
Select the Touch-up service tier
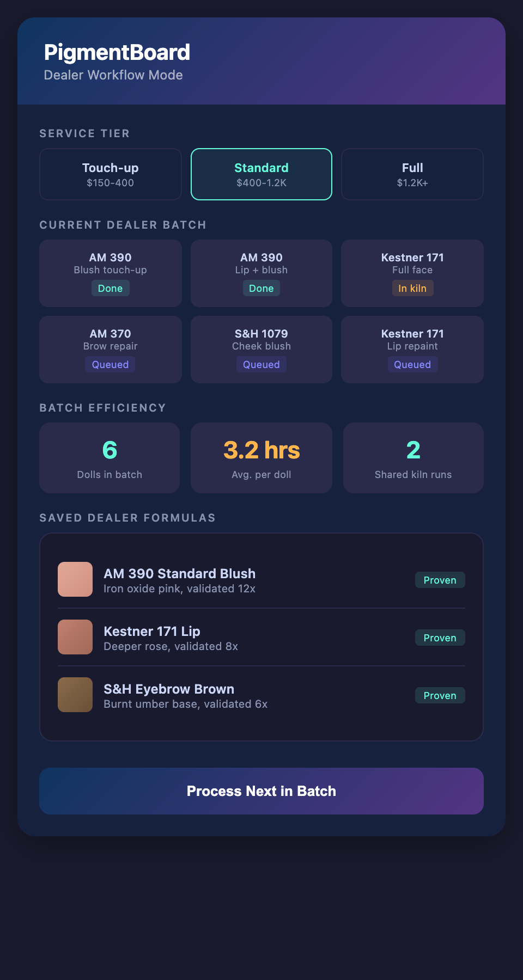110,174
